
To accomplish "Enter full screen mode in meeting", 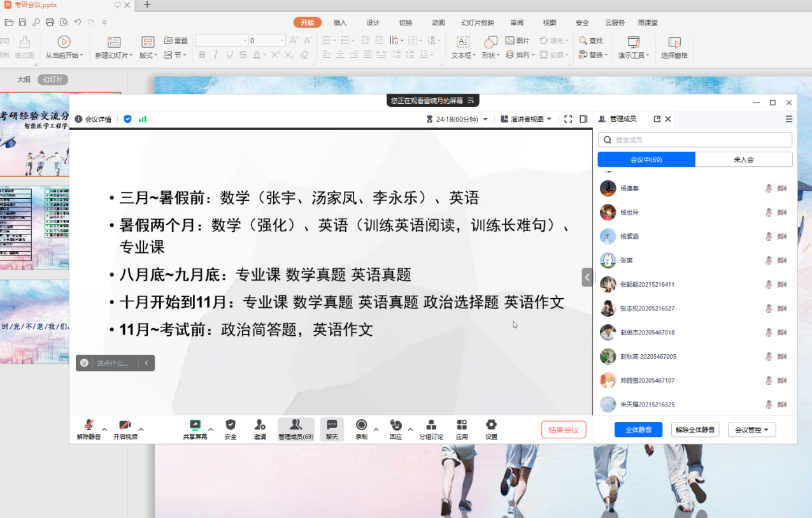I will 568,119.
